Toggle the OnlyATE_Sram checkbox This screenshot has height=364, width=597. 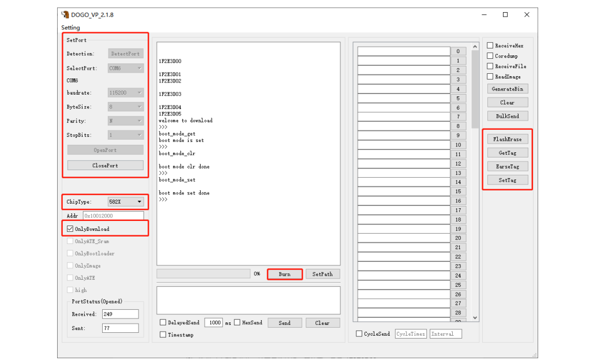70,241
